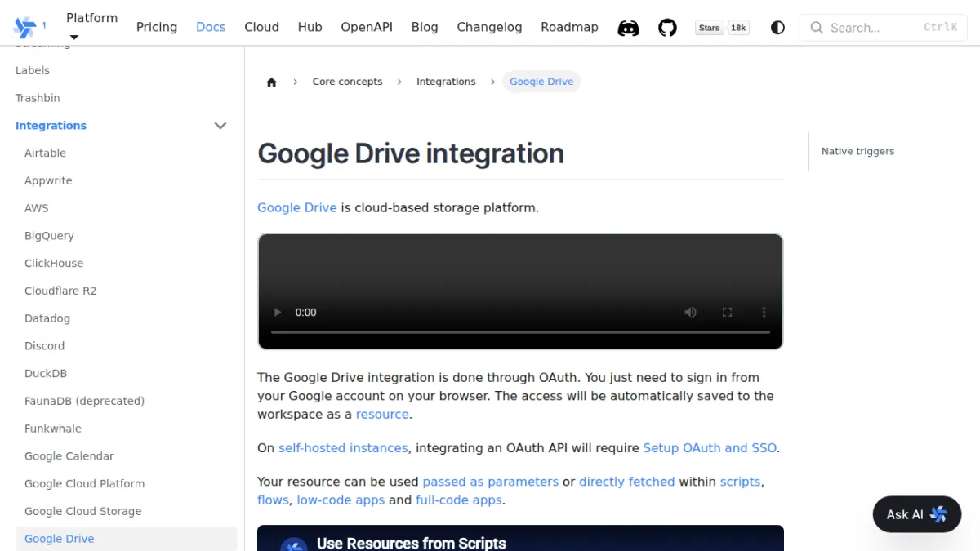Open the Use Resources from Scripts card
The image size is (980, 551).
(520, 538)
